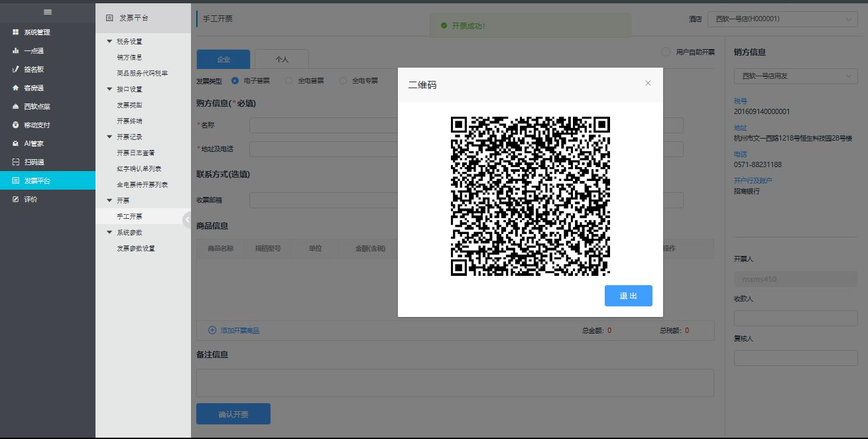Click the 名称 input field
The width and height of the screenshot is (868, 439).
tap(466, 125)
